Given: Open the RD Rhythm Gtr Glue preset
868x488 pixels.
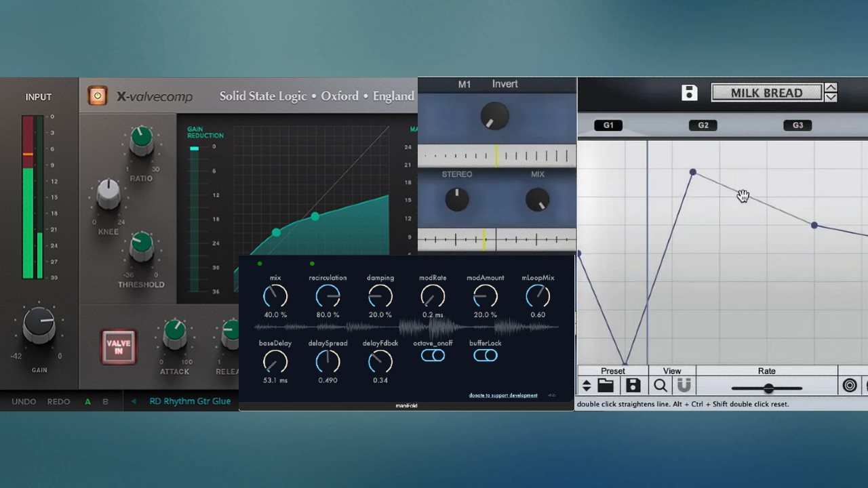Looking at the screenshot, I should click(190, 401).
